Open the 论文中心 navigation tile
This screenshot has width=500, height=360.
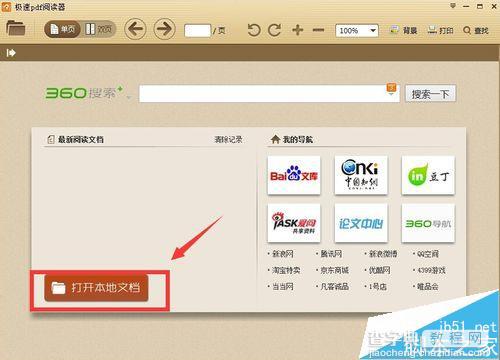pos(361,223)
